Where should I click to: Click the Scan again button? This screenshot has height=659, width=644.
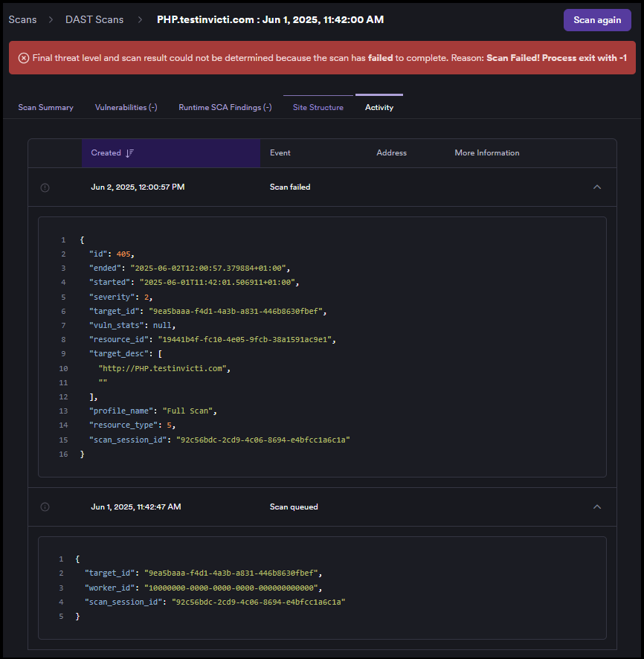[597, 20]
